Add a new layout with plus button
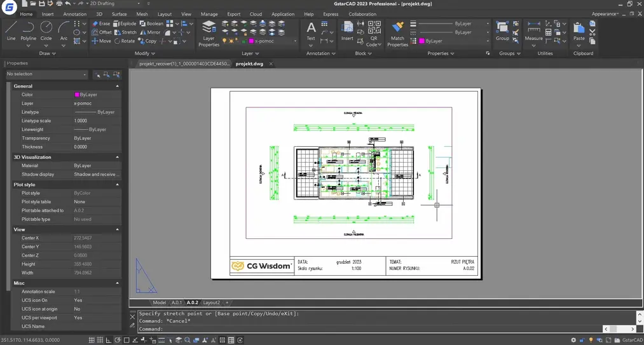Screen dimensions: 644x345 (x=226, y=302)
